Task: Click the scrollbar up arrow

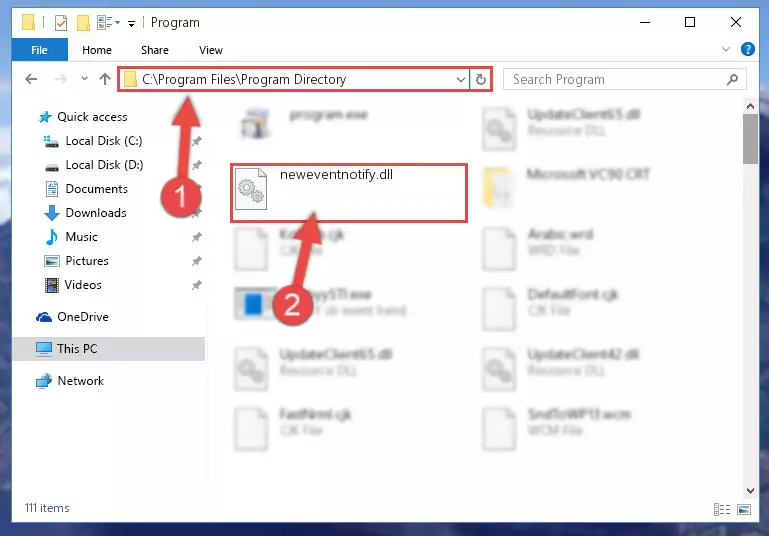Action: pos(750,105)
